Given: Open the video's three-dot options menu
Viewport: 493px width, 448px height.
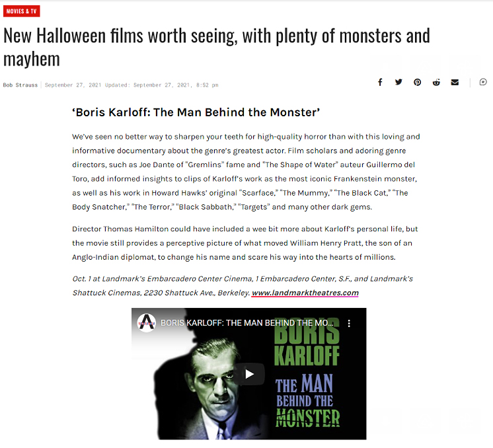Looking at the screenshot, I should point(349,323).
